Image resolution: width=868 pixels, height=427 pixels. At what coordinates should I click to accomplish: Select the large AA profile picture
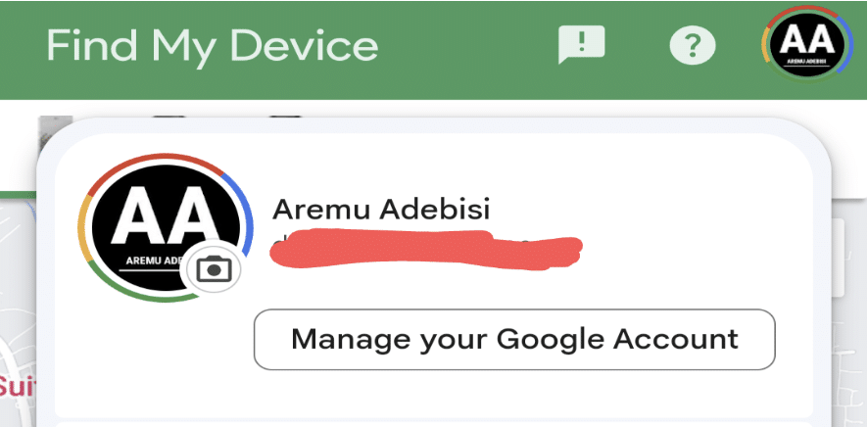(165, 228)
